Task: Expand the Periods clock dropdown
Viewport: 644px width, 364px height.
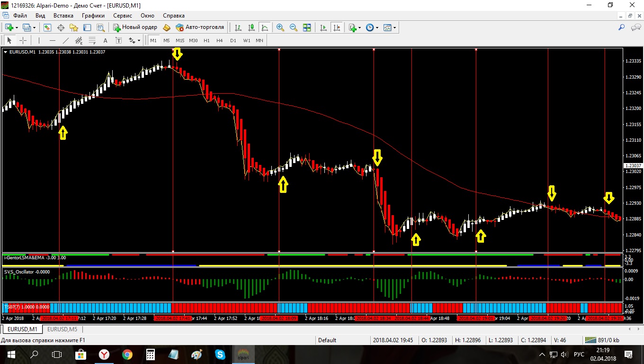Action: click(377, 27)
